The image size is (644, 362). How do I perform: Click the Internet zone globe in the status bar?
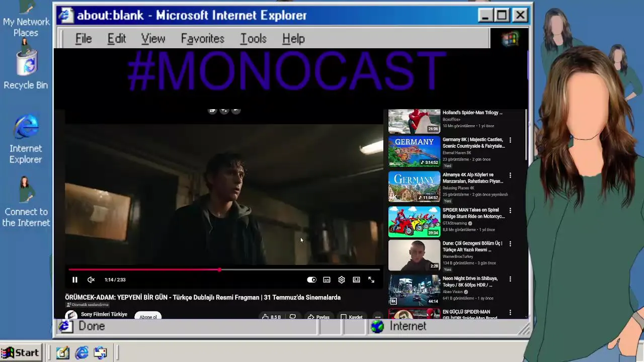(x=377, y=326)
